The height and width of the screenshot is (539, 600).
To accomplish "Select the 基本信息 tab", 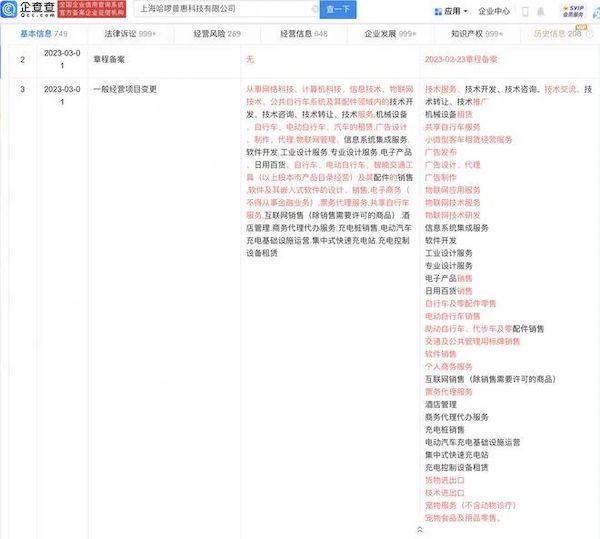I will [x=44, y=34].
